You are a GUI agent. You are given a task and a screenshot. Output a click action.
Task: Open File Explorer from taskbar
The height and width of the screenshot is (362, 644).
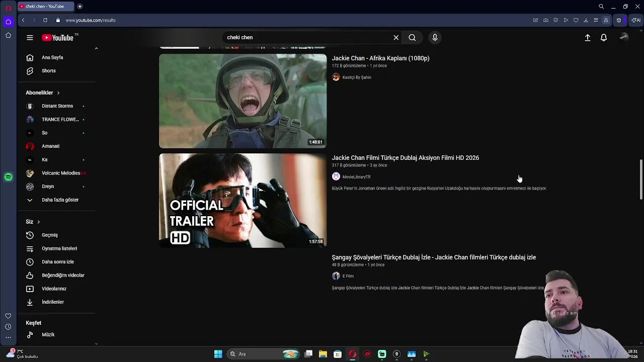coord(323,354)
